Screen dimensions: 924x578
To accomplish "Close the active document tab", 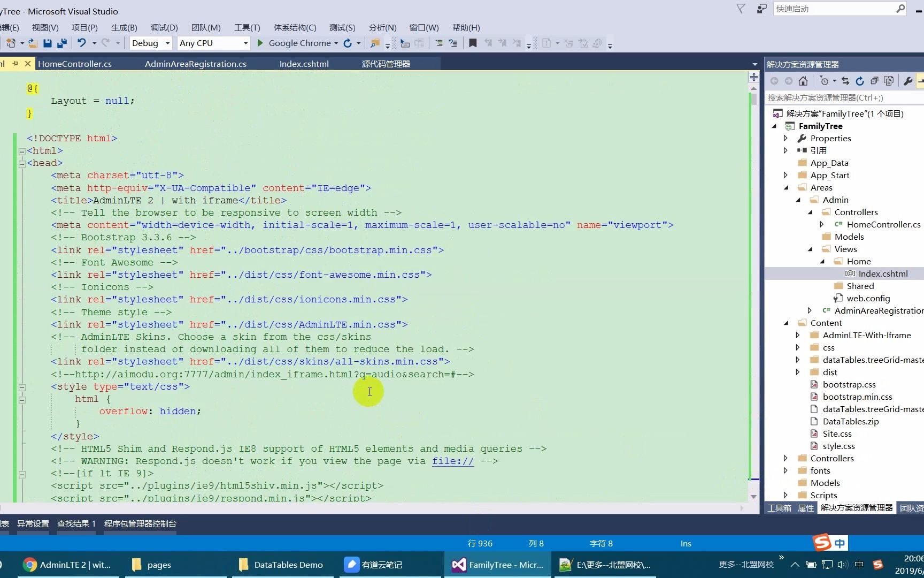I will click(x=27, y=64).
